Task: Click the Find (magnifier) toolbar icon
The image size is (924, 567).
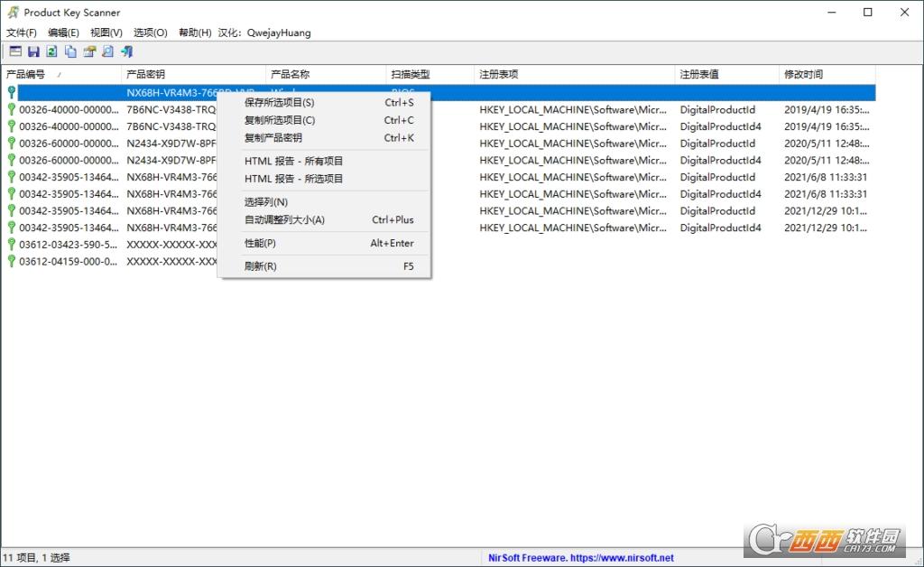Action: 107,51
